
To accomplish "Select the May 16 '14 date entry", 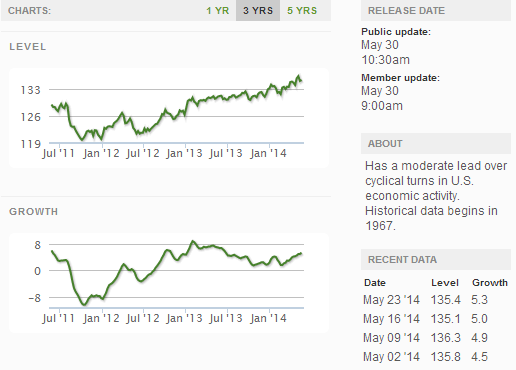I will click(391, 319).
